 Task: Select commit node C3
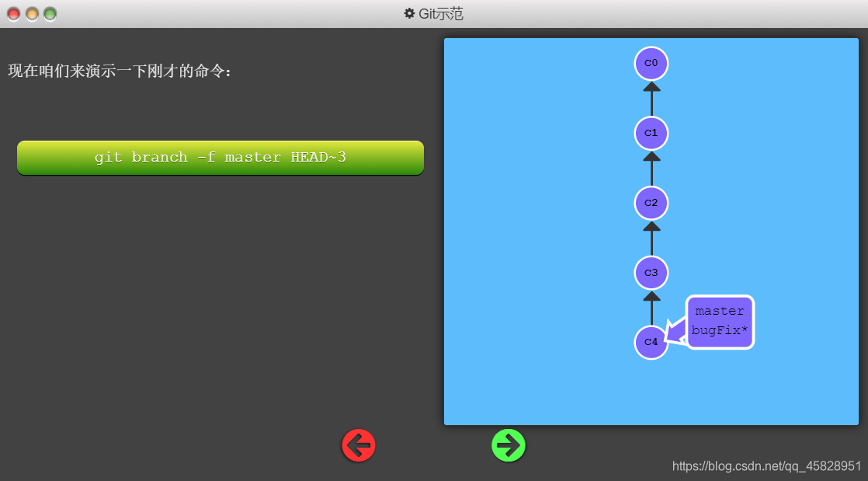[x=651, y=273]
